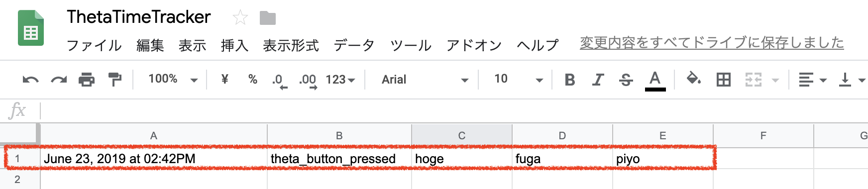
Task: Open the borders grid tool
Action: tap(724, 80)
